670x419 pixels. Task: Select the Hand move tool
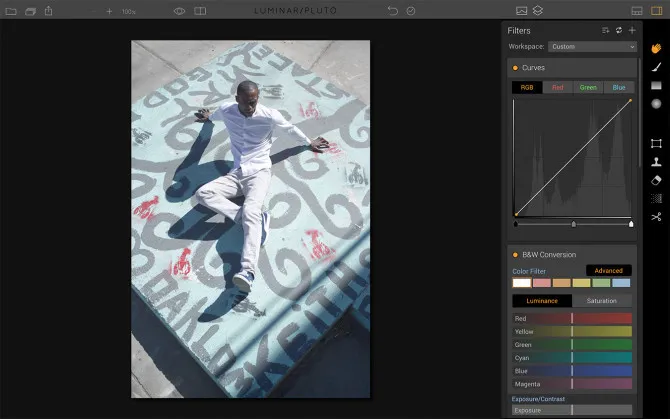point(656,48)
